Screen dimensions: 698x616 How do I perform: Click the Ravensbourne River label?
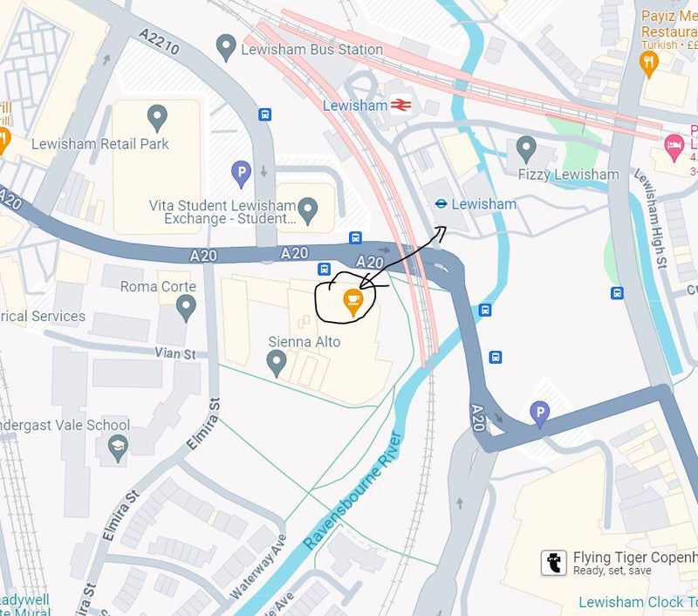352,491
